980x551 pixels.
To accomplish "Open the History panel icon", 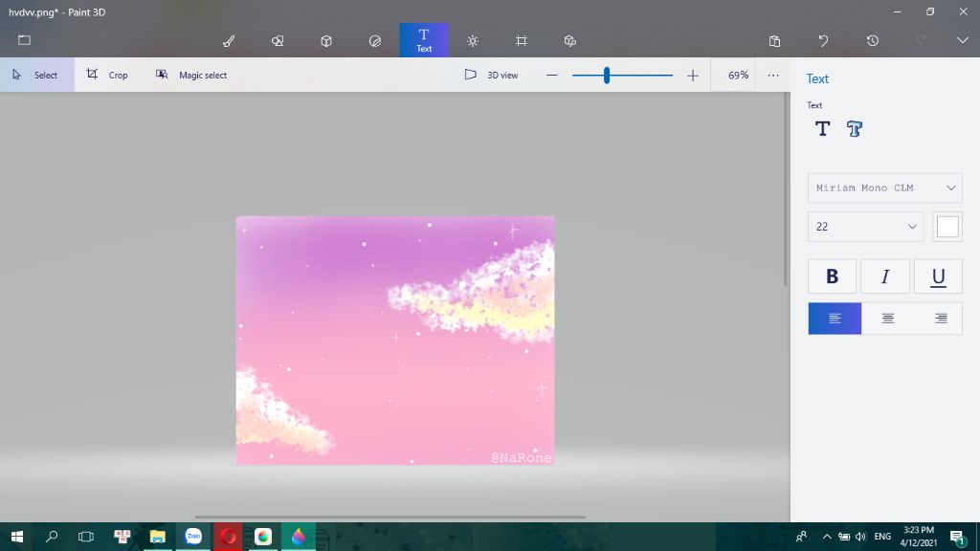I will click(870, 40).
